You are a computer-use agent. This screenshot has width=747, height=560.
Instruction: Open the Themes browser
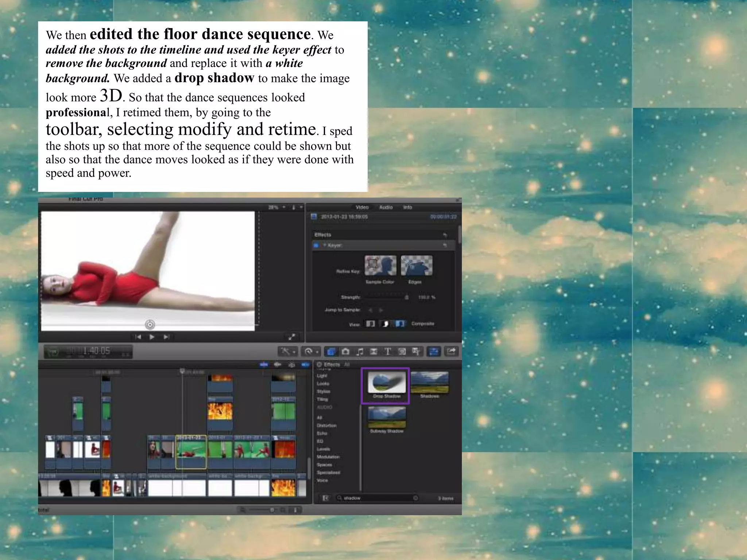416,351
